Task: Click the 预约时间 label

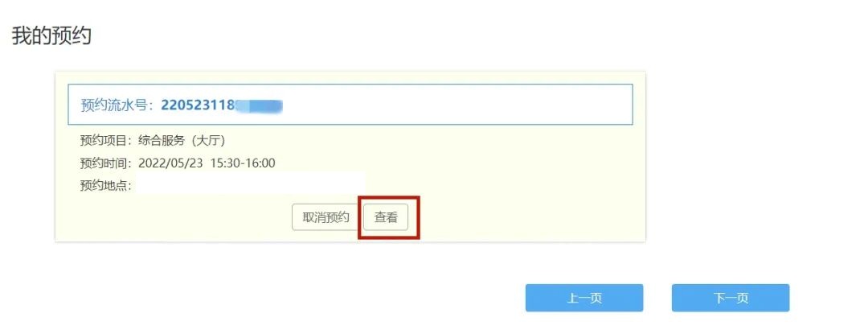Action: coord(105,163)
